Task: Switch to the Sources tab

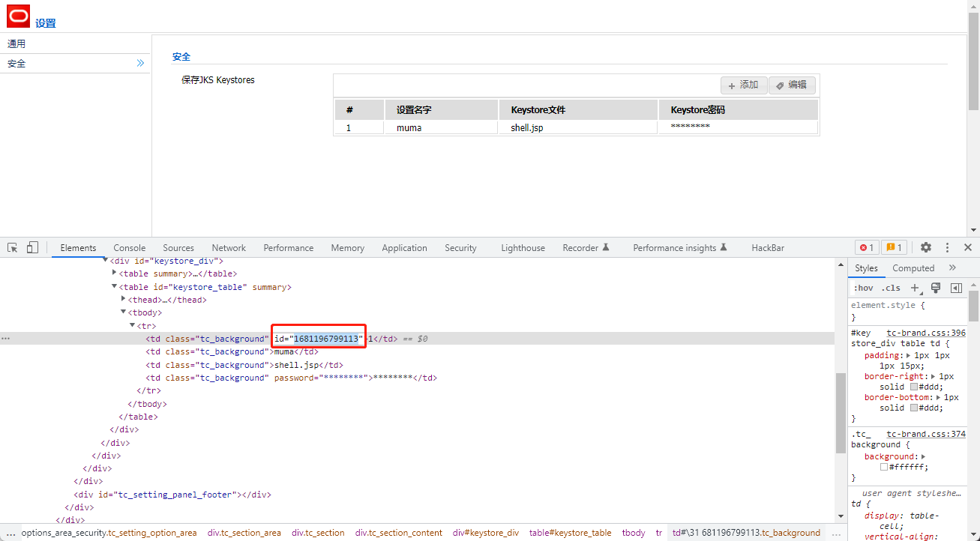Action: point(178,248)
